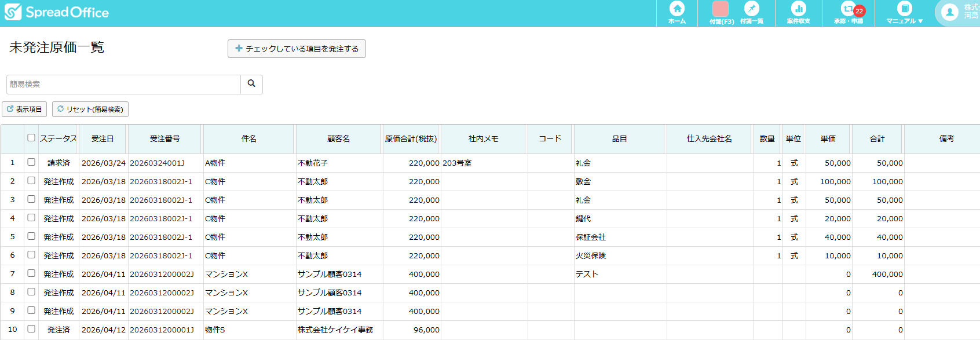Screen dimensions: 980x340
Task: Open 承認・申請 with the 22 badge
Action: coord(849,13)
